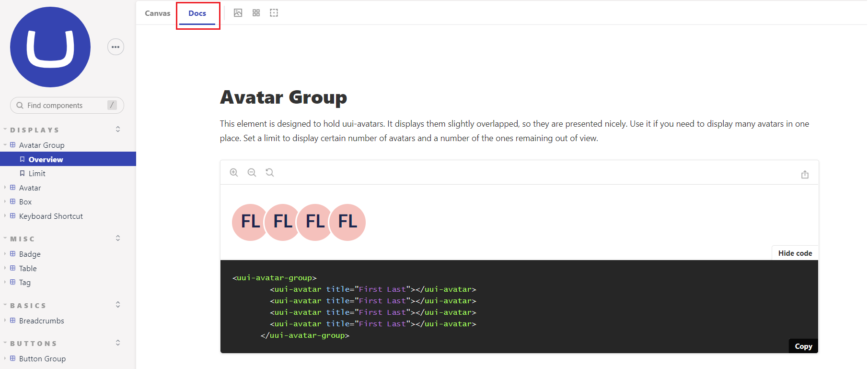The height and width of the screenshot is (369, 868).
Task: Click the zoom in icon in preview
Action: (x=234, y=173)
